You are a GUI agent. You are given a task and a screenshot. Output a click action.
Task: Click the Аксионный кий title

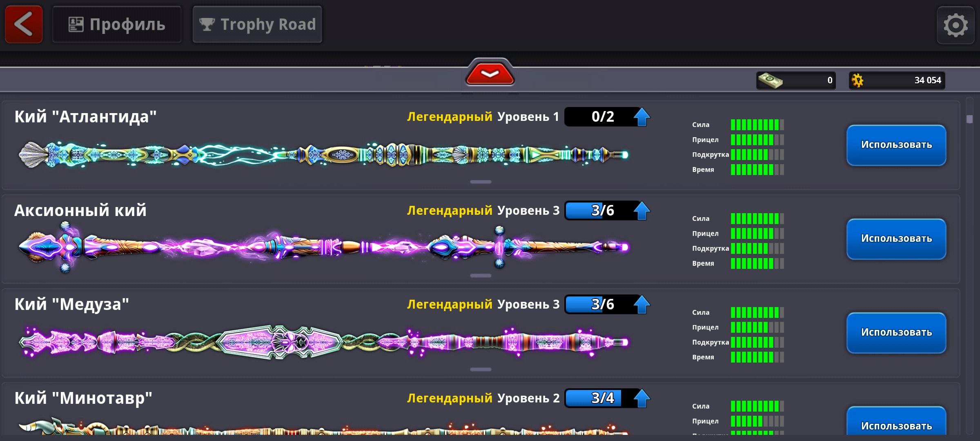click(x=80, y=211)
